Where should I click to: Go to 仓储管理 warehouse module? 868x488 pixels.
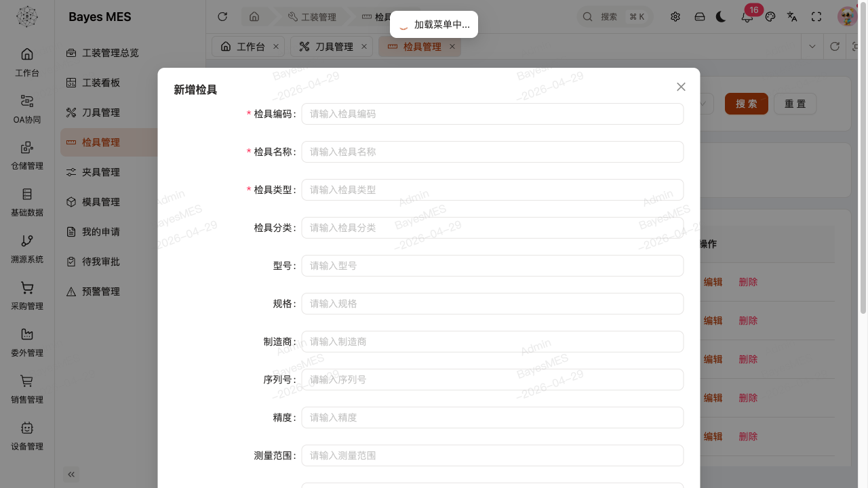click(x=27, y=155)
